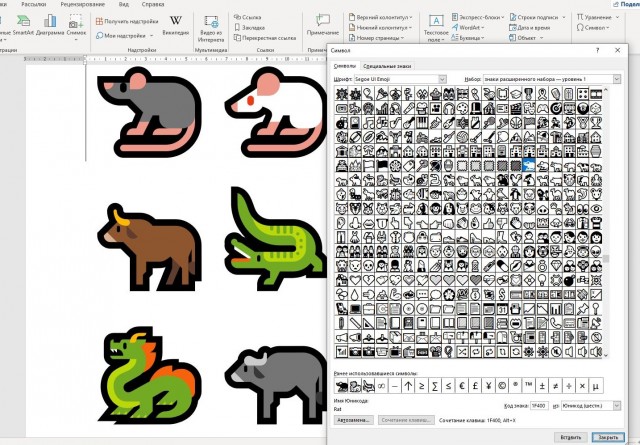
Task: Insert Видео из Интернета
Action: [211, 29]
